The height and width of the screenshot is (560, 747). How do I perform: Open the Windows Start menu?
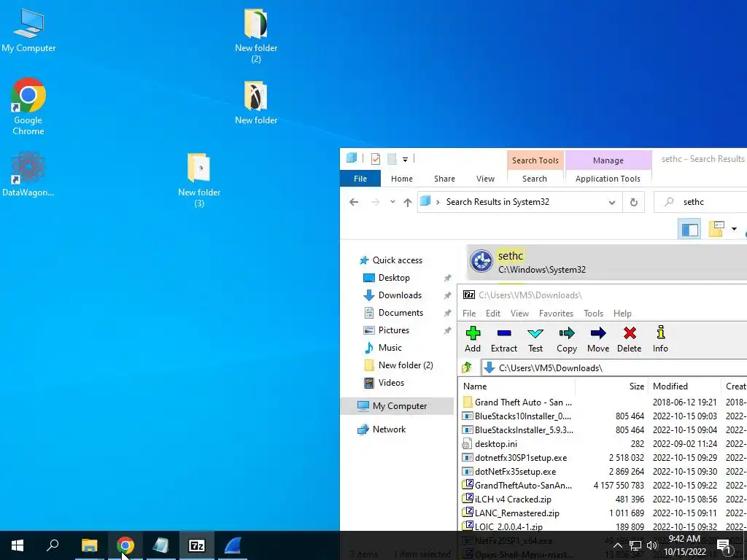[x=18, y=545]
